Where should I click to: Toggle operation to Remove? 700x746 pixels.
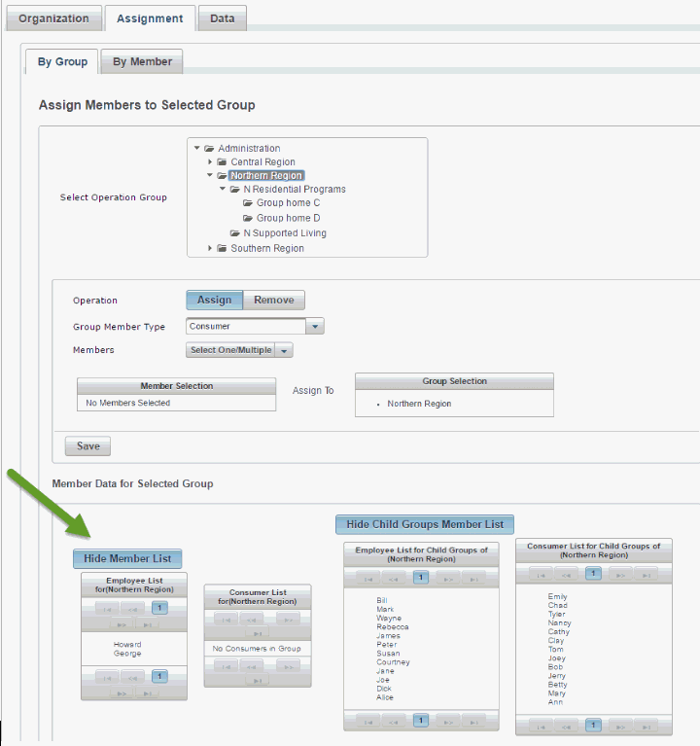click(x=273, y=300)
